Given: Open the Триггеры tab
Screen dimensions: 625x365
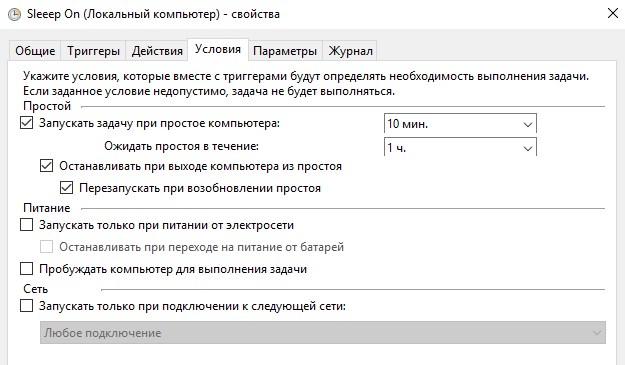Looking at the screenshot, I should 93,51.
